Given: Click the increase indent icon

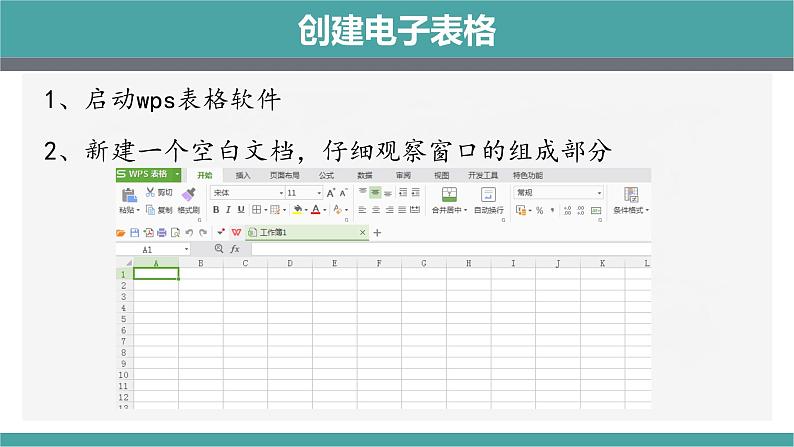Looking at the screenshot, I should 416,192.
